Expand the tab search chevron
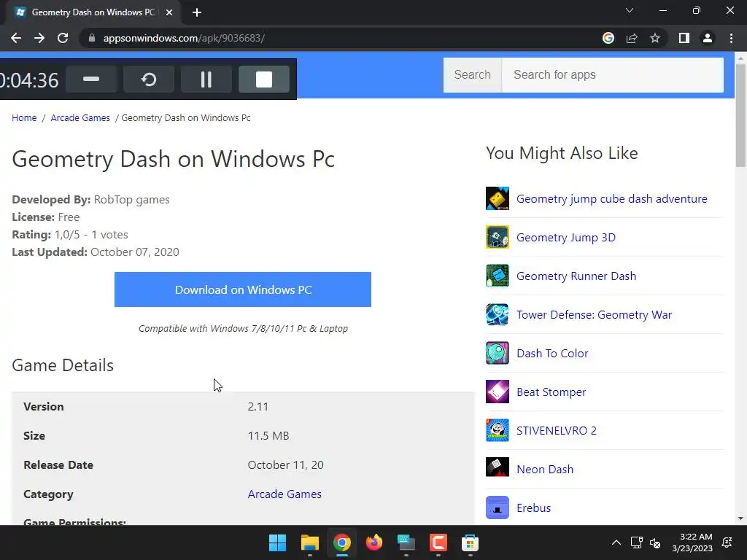Screen dimensions: 747x560 [630, 10]
